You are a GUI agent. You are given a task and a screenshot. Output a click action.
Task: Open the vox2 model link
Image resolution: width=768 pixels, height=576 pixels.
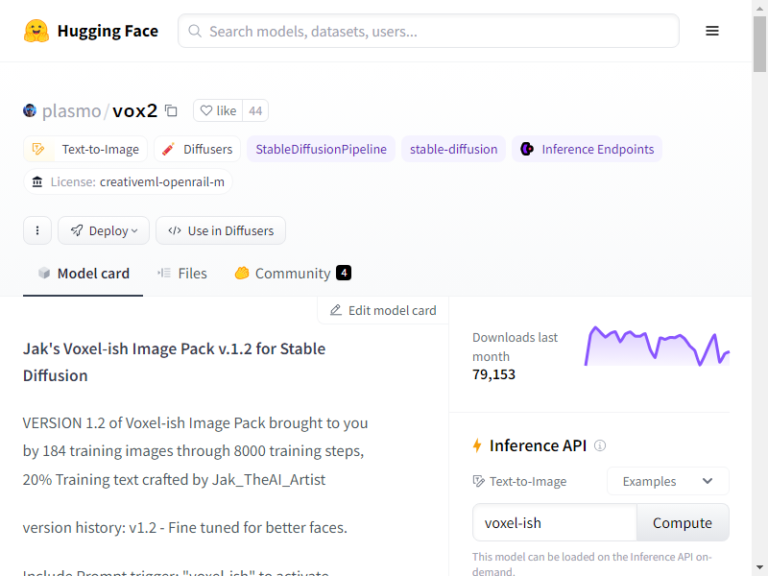[135, 111]
